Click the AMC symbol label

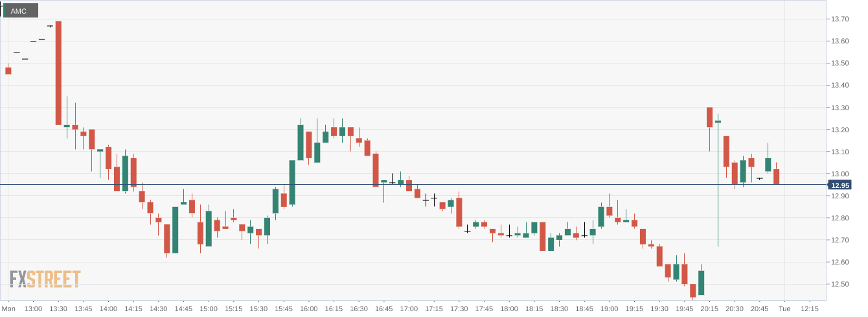[x=19, y=11]
